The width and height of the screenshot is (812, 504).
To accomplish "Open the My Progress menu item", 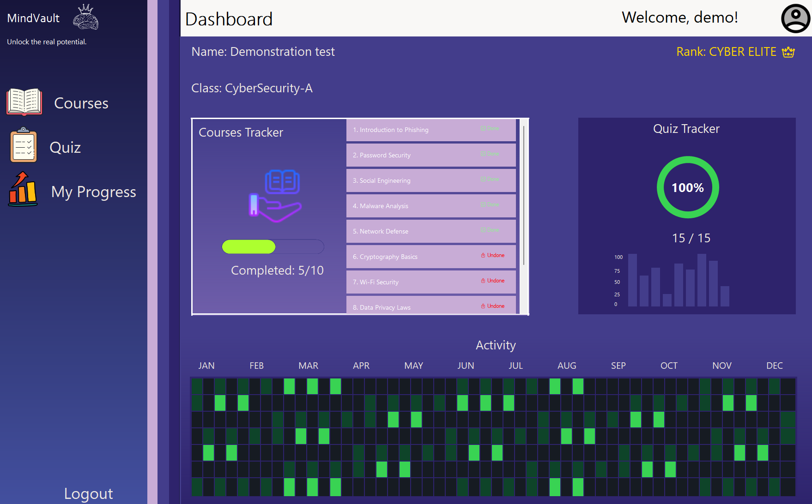I will coord(93,192).
